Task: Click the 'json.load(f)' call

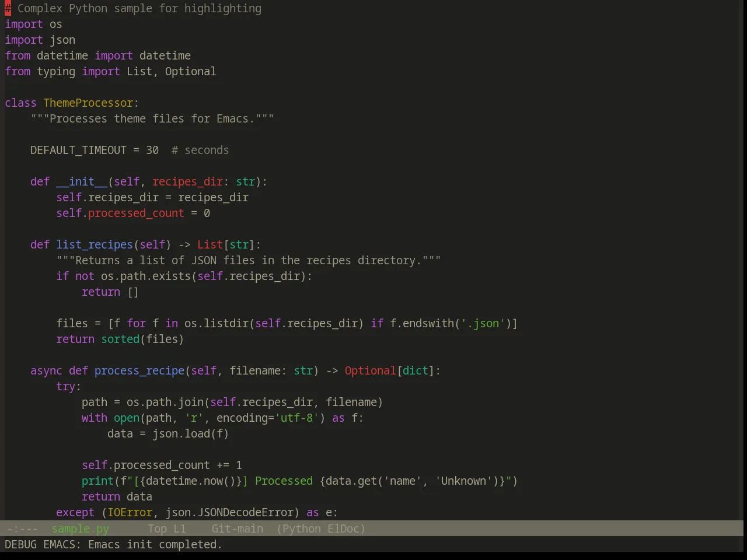Action: pyautogui.click(x=191, y=433)
